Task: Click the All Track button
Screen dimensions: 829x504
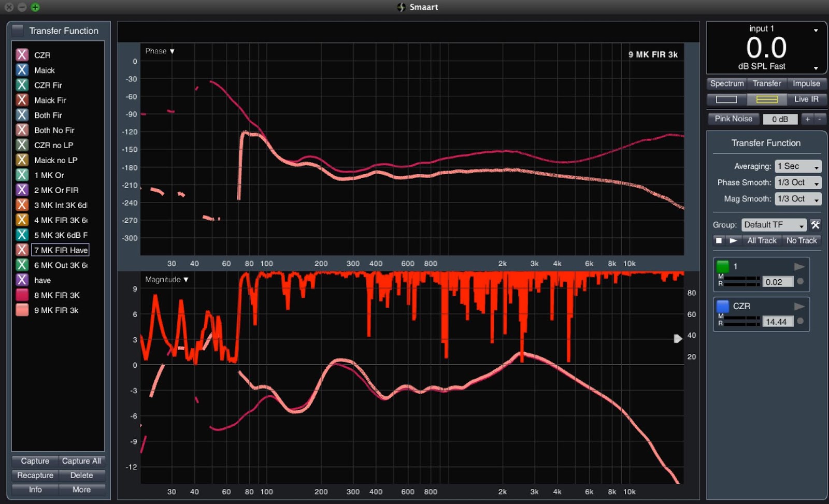Action: click(x=762, y=241)
